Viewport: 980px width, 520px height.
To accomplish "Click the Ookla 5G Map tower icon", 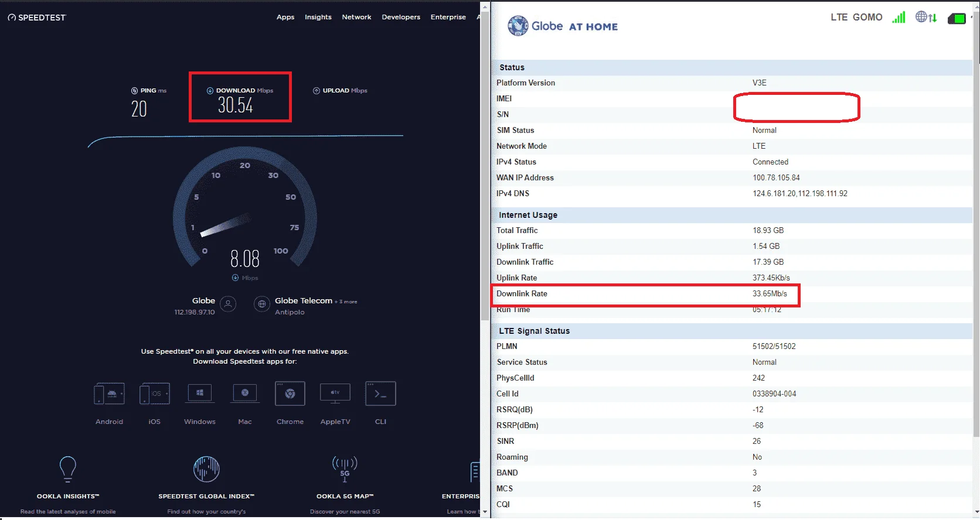I will click(x=345, y=469).
